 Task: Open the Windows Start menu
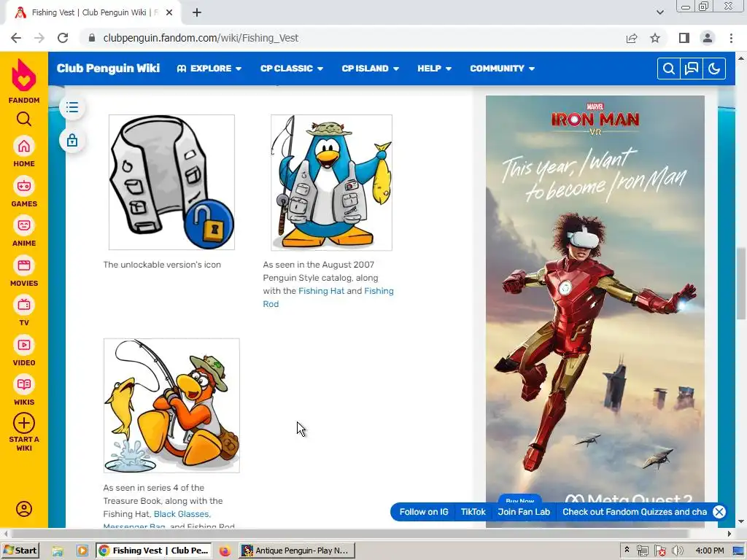20,551
